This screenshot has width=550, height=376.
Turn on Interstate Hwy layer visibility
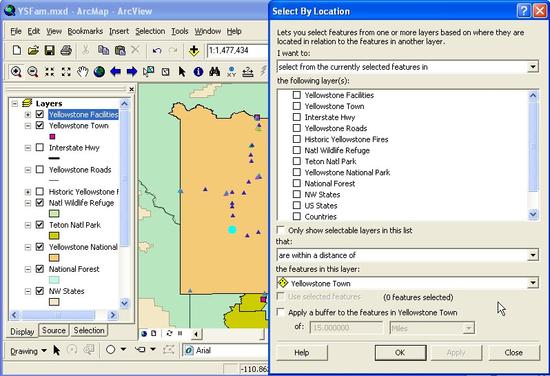[x=40, y=147]
